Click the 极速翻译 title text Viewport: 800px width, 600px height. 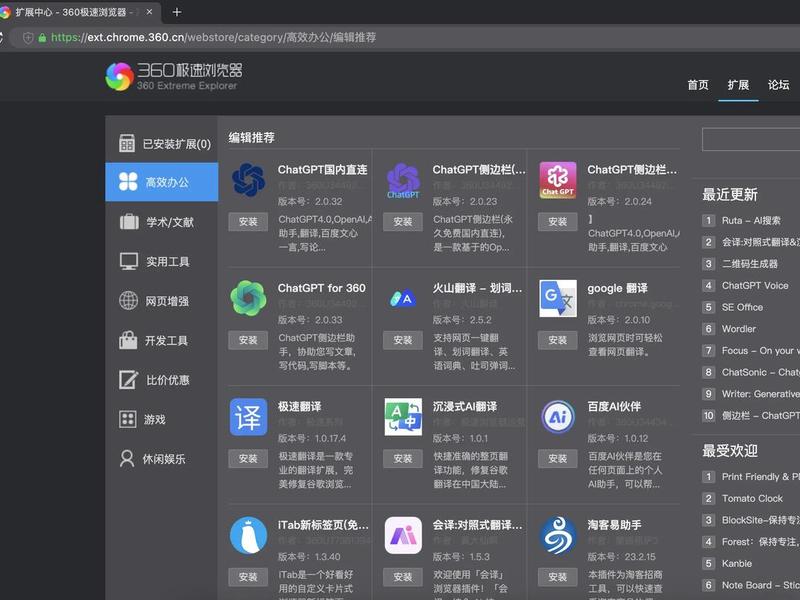pos(299,407)
